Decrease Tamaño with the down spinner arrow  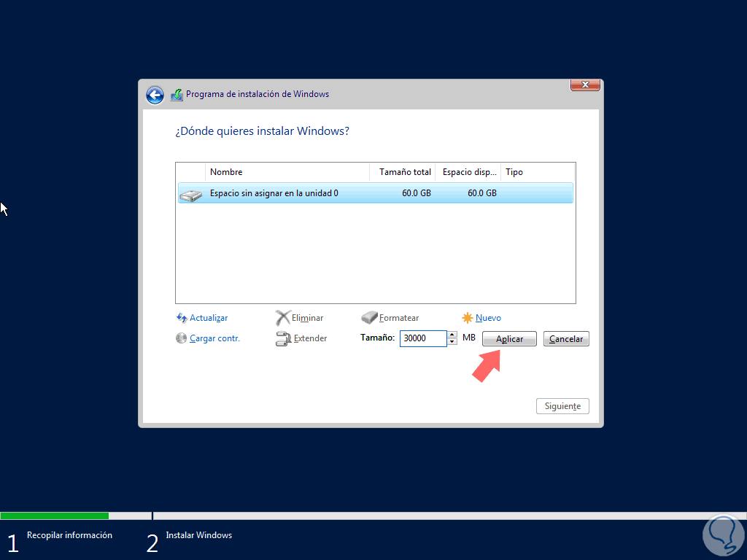[x=452, y=343]
